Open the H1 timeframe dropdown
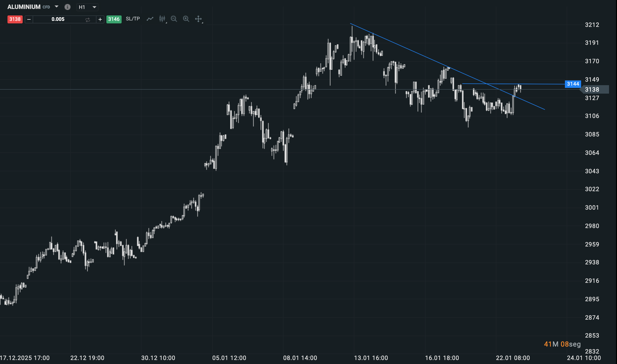The height and width of the screenshot is (364, 617). [87, 7]
